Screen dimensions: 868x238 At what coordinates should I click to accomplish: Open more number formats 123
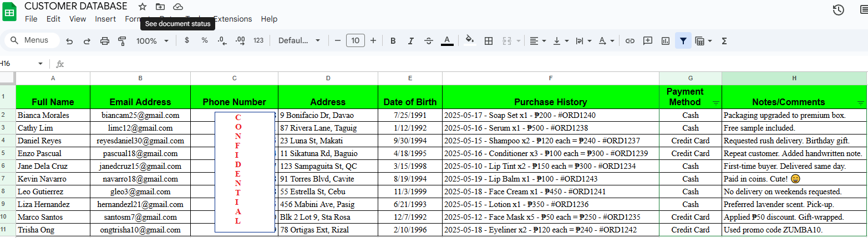[258, 40]
